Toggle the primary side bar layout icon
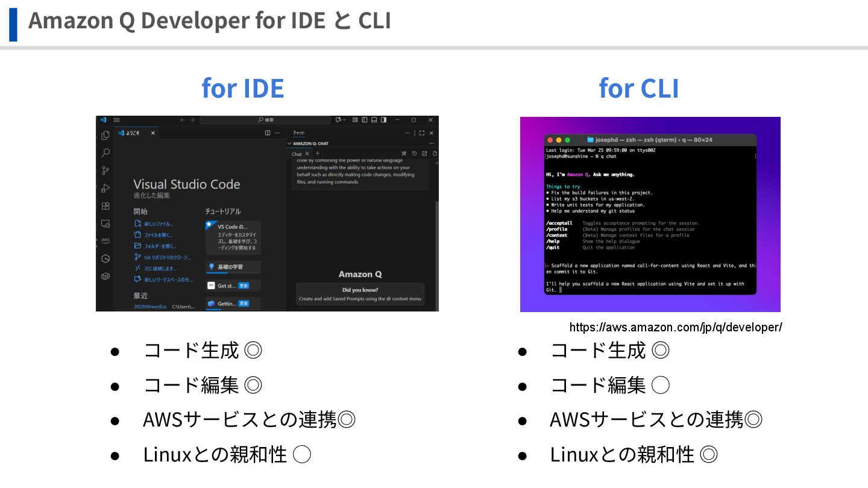Viewport: 868px width, 488px height. click(365, 120)
